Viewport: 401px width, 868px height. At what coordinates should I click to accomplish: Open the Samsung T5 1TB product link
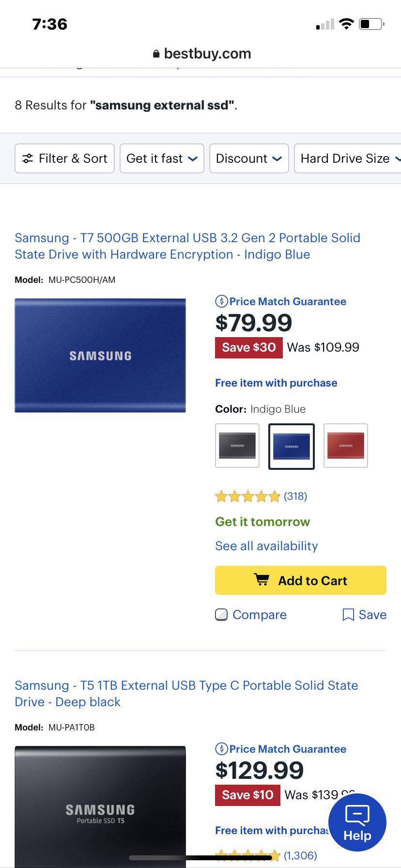click(186, 694)
